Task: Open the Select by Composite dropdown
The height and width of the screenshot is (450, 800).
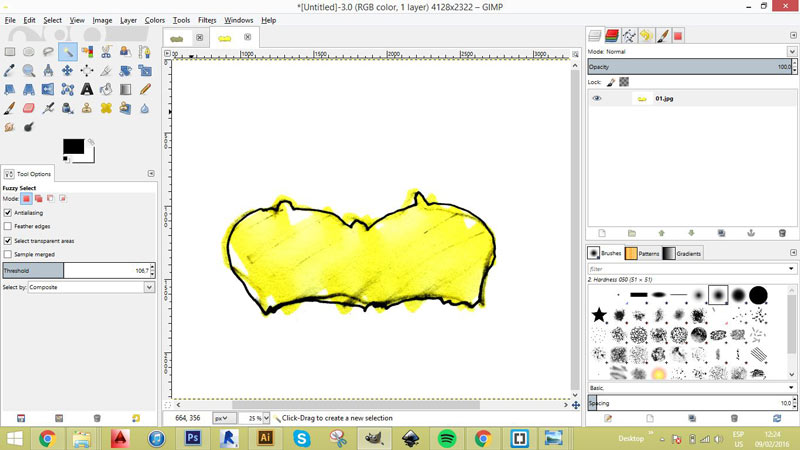Action: click(x=91, y=287)
